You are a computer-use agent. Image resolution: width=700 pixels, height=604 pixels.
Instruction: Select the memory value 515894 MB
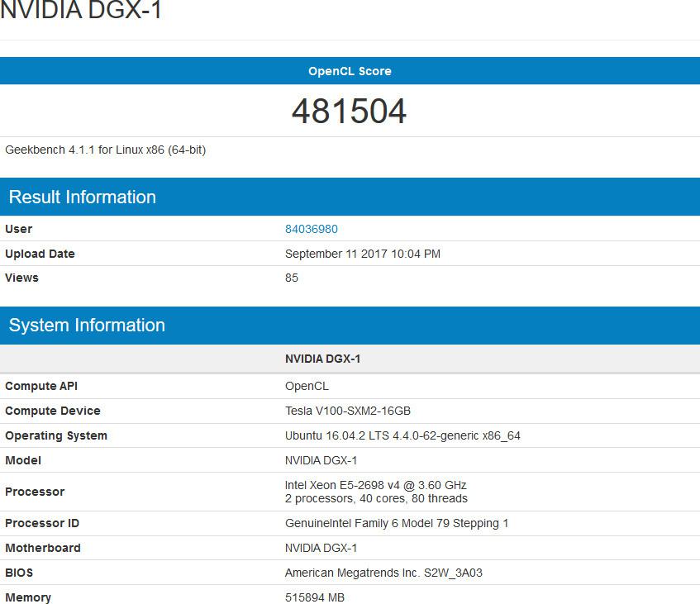coord(314,597)
